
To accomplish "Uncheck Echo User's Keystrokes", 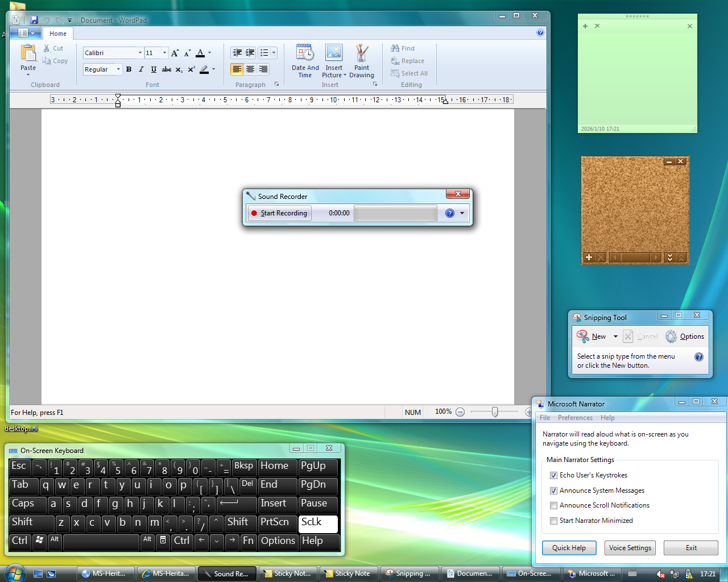I will (x=553, y=475).
